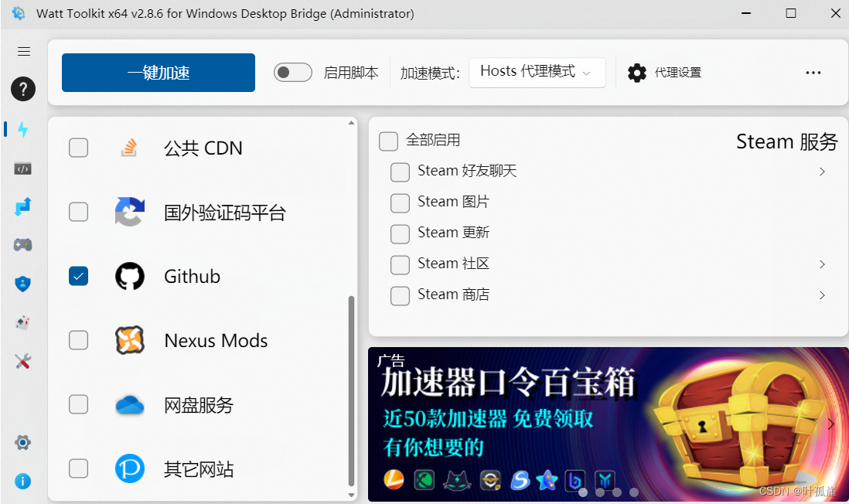Expand the Steam 社区 row chevron

click(822, 264)
